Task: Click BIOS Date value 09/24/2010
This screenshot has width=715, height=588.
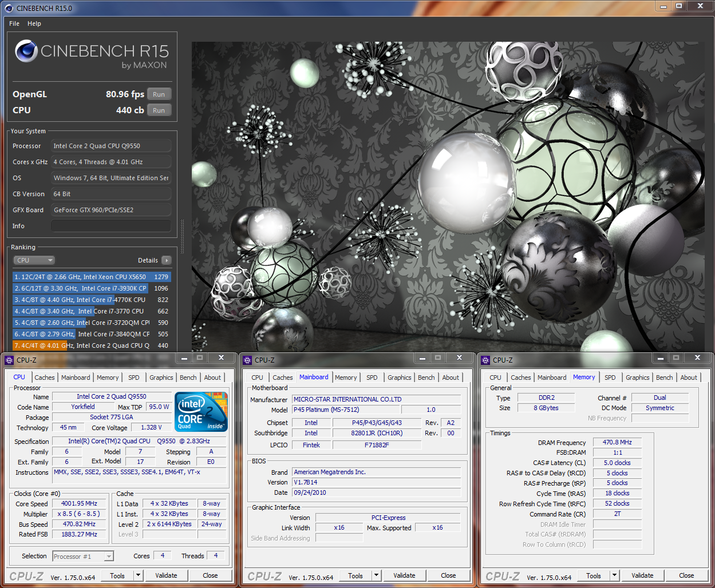Action: 376,492
